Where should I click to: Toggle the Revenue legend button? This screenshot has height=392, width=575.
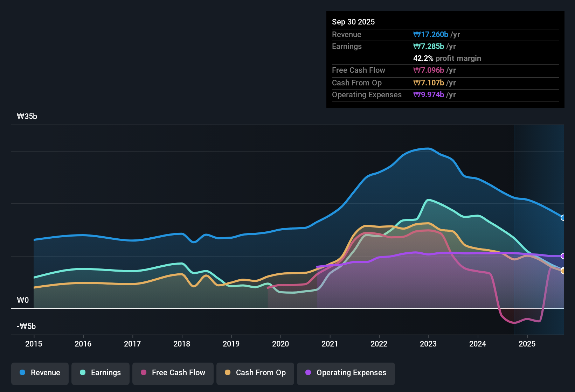(x=40, y=373)
